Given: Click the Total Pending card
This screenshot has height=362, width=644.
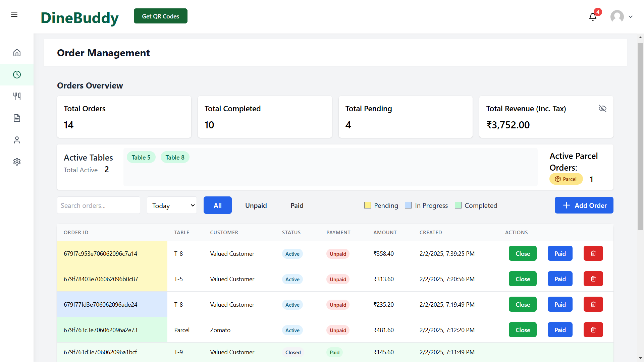Looking at the screenshot, I should (x=406, y=117).
